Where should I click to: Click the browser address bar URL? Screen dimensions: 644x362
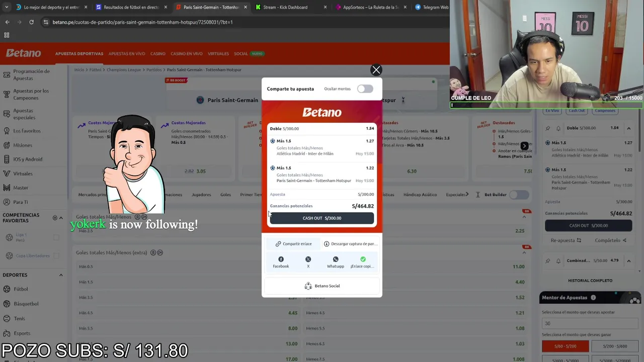pyautogui.click(x=142, y=22)
